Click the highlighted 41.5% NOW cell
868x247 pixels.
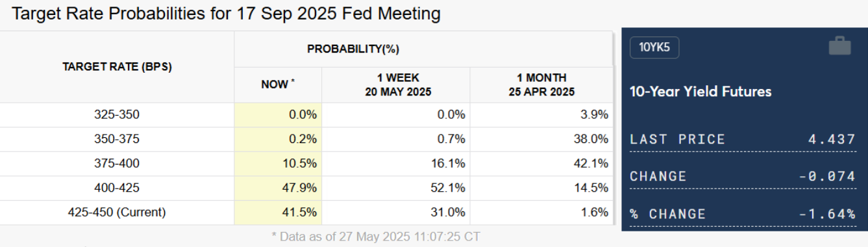pos(278,212)
